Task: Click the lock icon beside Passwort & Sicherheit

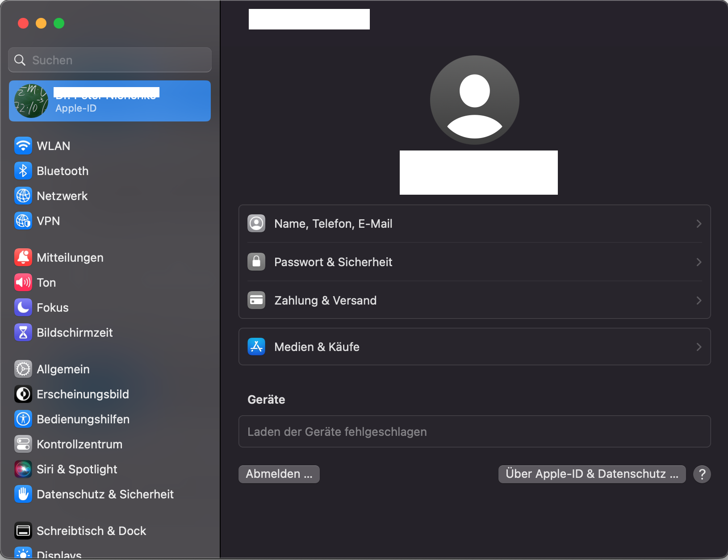Action: [x=256, y=262]
